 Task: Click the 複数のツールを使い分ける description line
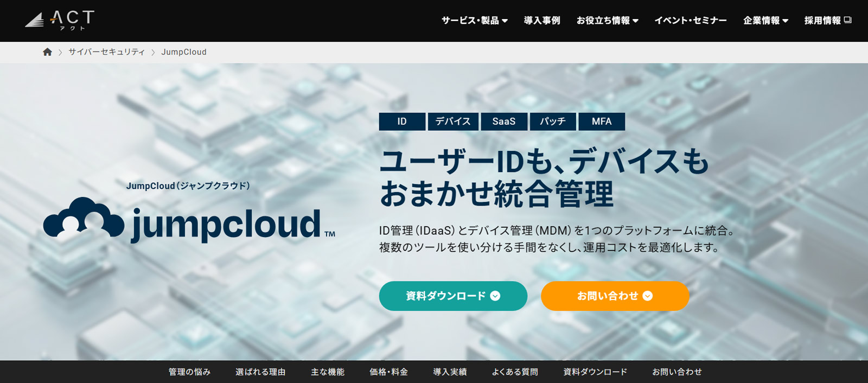coord(550,248)
